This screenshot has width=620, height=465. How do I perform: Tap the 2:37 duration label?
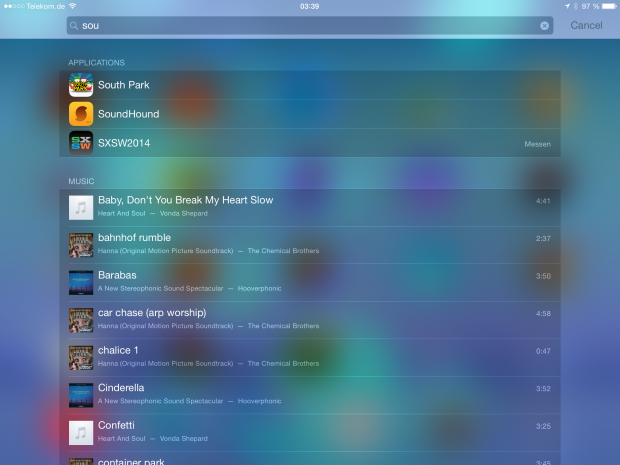click(543, 239)
